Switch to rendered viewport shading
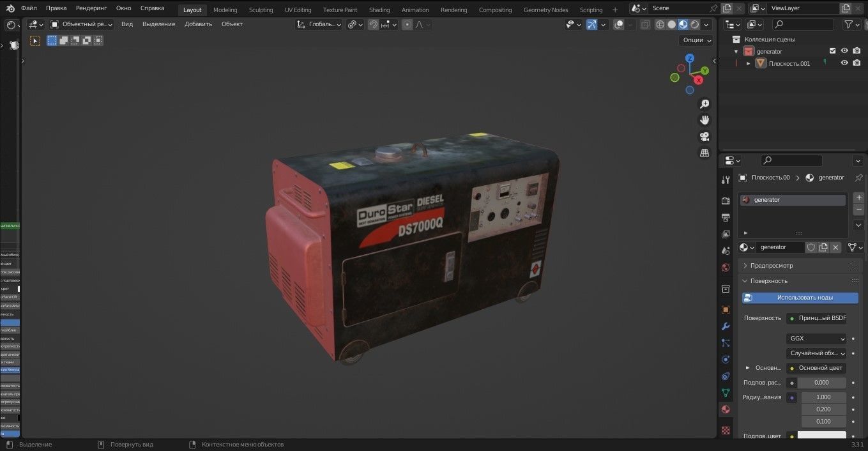Viewport: 868px width, 451px height. pyautogui.click(x=694, y=24)
